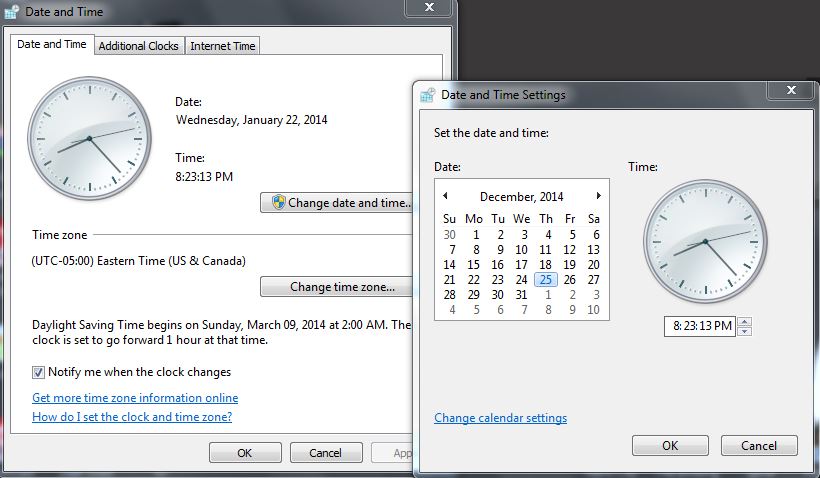Decrease time with the down spinner arrow
The width and height of the screenshot is (820, 478).
[x=744, y=331]
